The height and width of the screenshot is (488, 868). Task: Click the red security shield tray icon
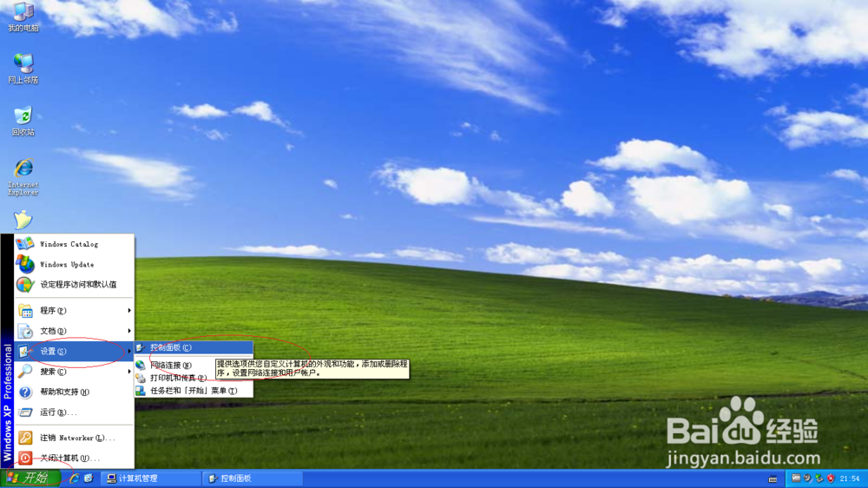pos(831,478)
